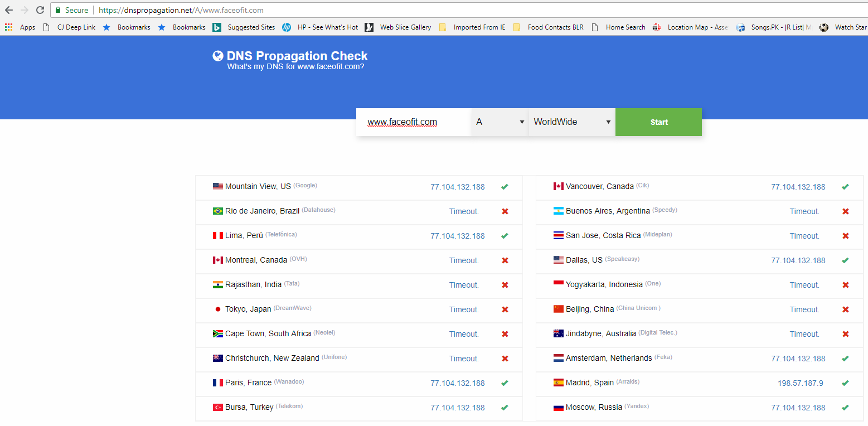
Task: Open the CJ Deep Link bookmark
Action: pos(70,27)
